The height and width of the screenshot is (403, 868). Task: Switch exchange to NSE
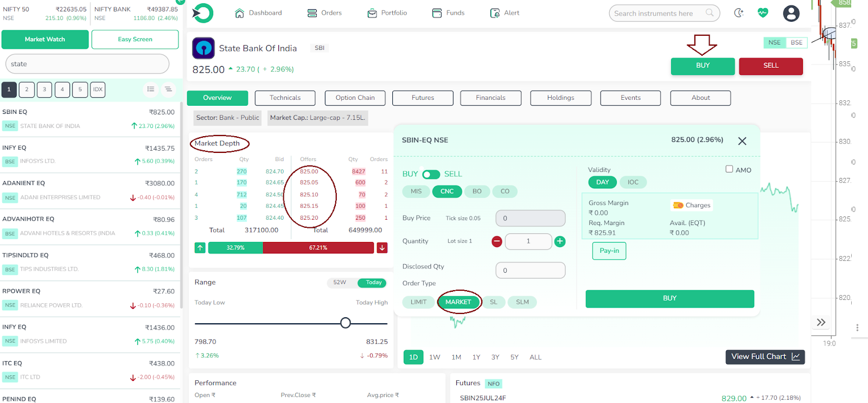[774, 42]
